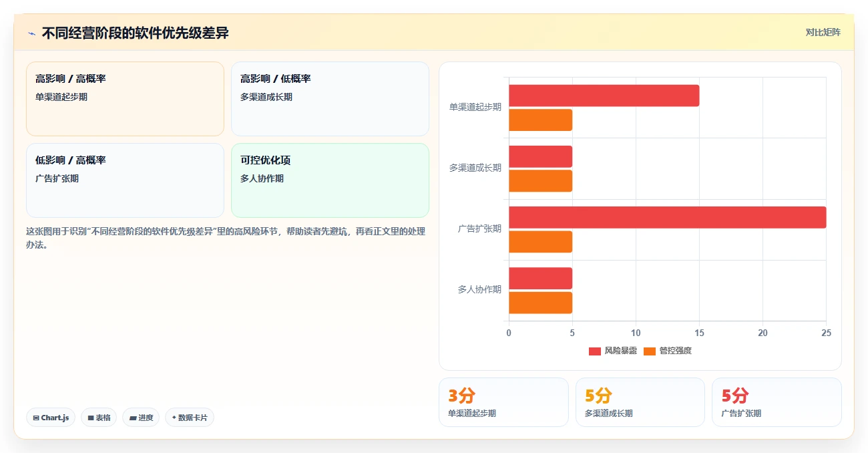Click the title 不同经营阶段的软件优先级差异
This screenshot has height=453, width=868.
[136, 33]
